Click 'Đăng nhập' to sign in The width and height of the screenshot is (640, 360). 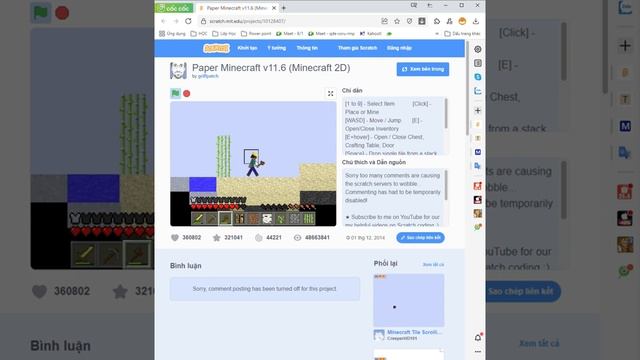pos(399,48)
